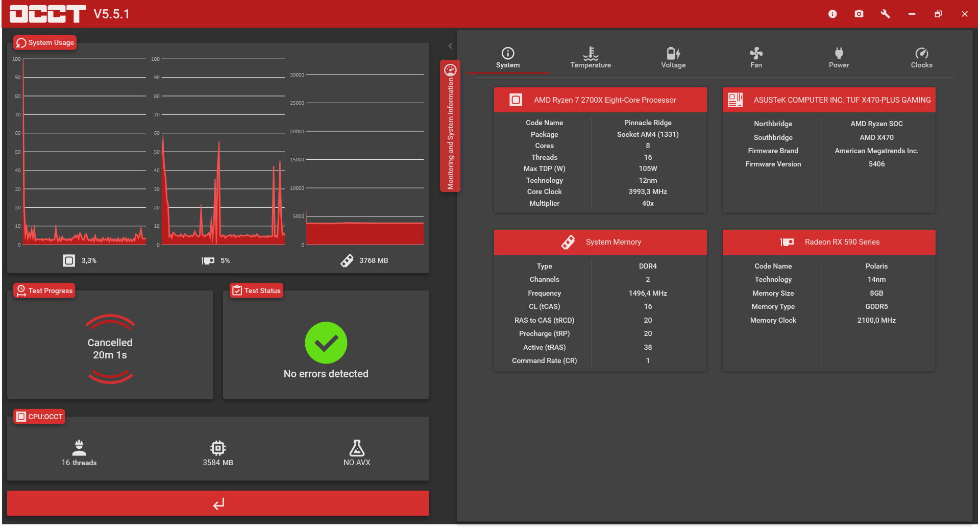Open the Temperature tab

coord(591,58)
